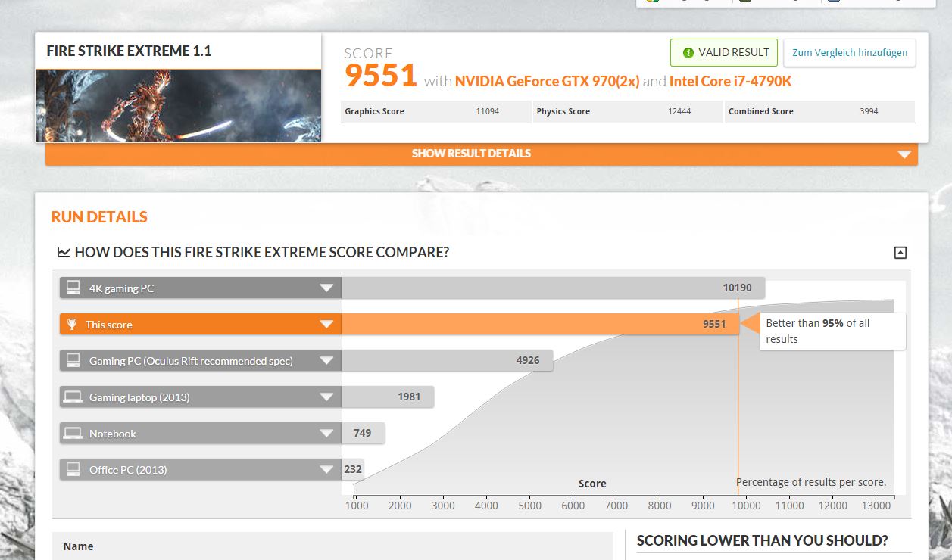This screenshot has height=560, width=952.
Task: Click the Scoring Lower Than You Should heading
Action: pos(762,540)
